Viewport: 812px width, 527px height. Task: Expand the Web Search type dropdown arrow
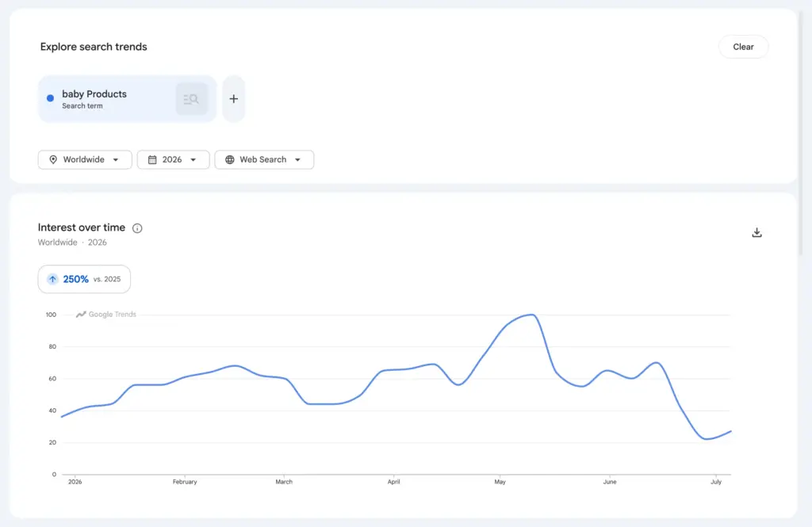coord(298,159)
